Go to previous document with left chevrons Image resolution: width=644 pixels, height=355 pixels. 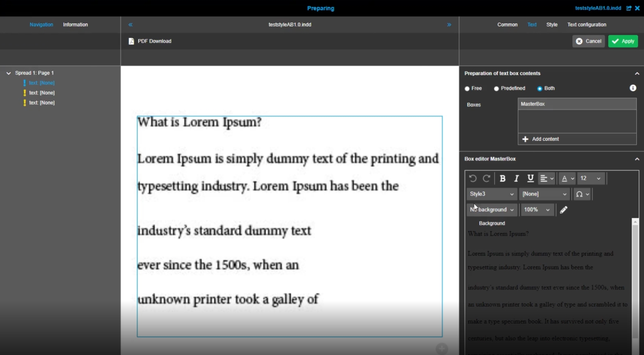pos(131,25)
